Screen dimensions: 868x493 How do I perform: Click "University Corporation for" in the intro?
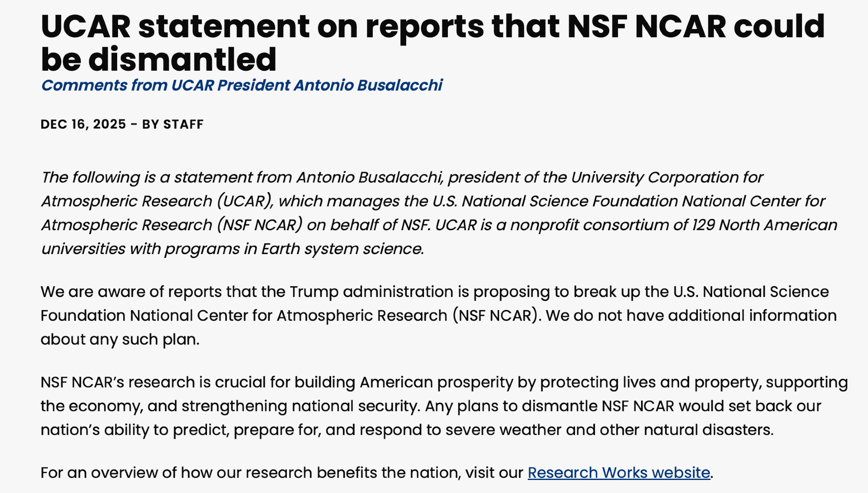(667, 177)
